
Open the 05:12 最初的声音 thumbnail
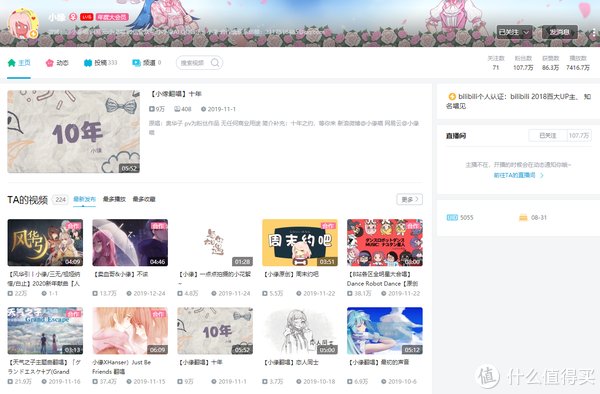tap(385, 331)
